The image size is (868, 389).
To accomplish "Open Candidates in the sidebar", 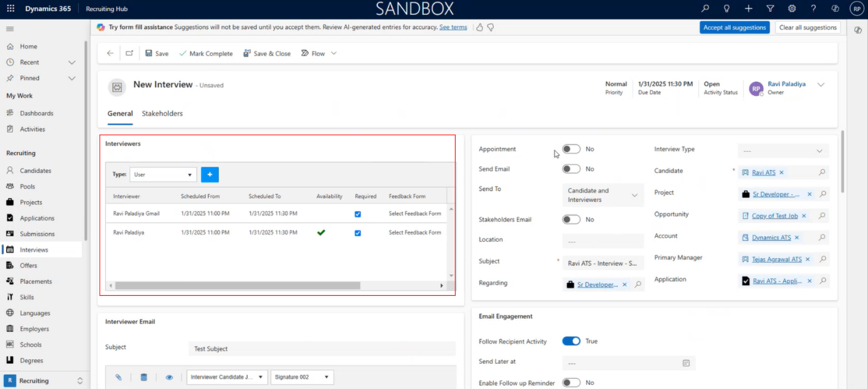I will [35, 171].
